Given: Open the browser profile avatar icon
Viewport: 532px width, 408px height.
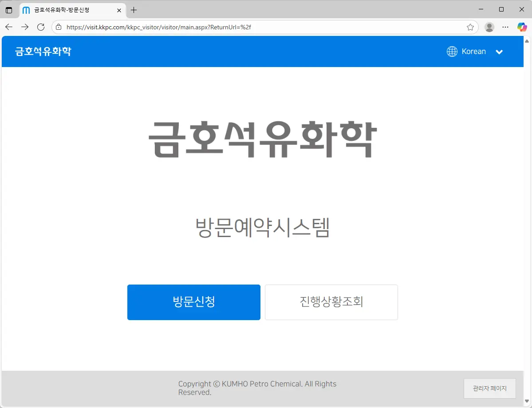Looking at the screenshot, I should point(489,27).
